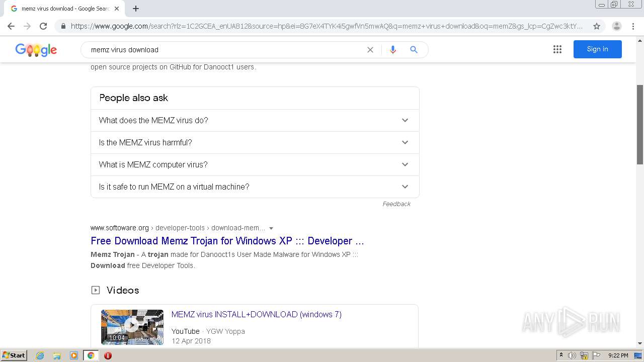Show hidden tray icons arrow
644x362 pixels.
561,355
